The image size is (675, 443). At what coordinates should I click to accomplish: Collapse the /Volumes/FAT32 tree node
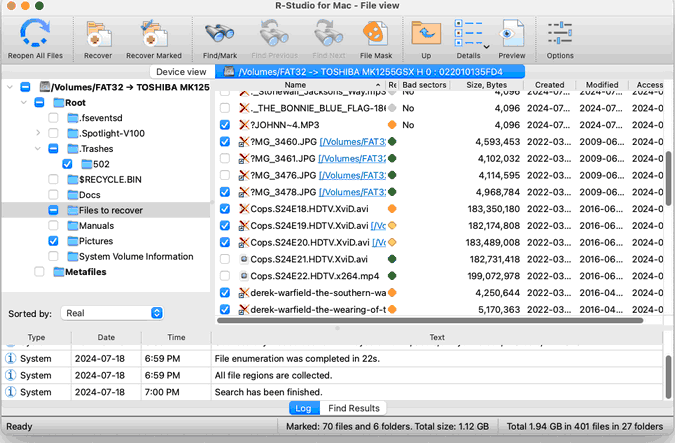coord(10,87)
